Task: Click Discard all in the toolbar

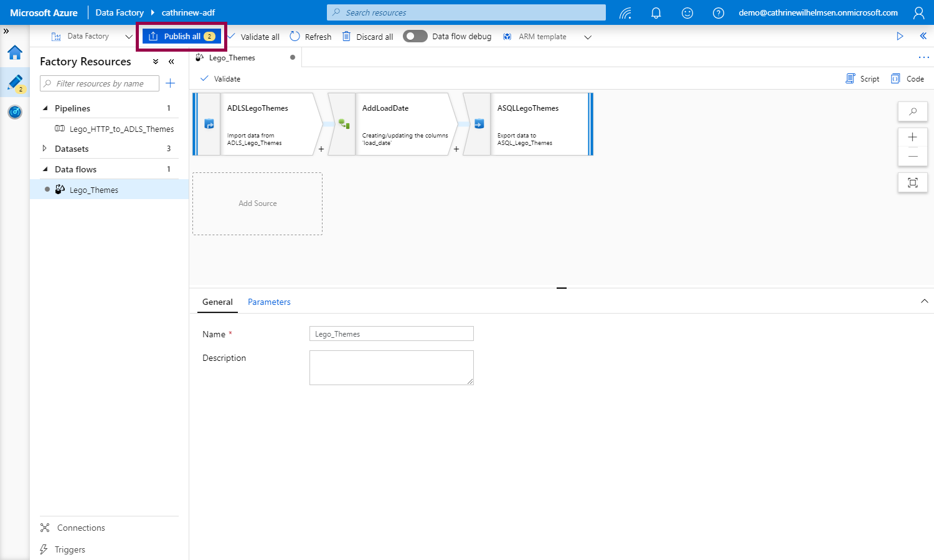Action: click(368, 37)
